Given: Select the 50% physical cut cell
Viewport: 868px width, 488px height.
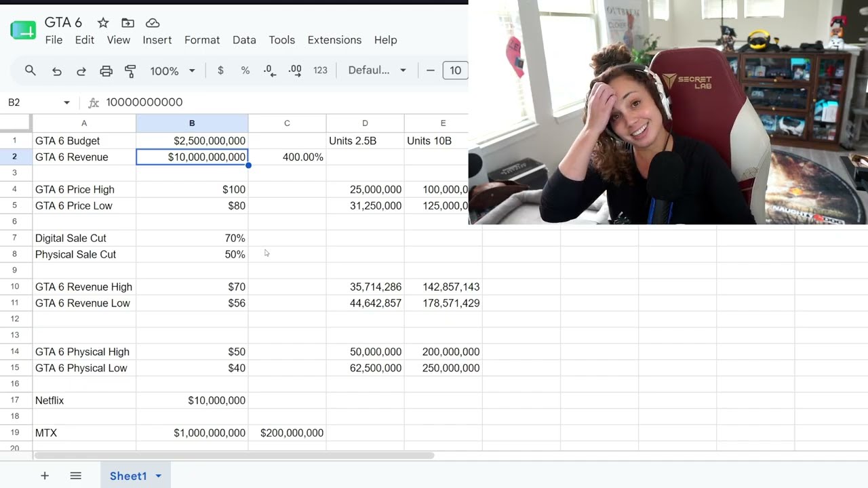Looking at the screenshot, I should 192,255.
